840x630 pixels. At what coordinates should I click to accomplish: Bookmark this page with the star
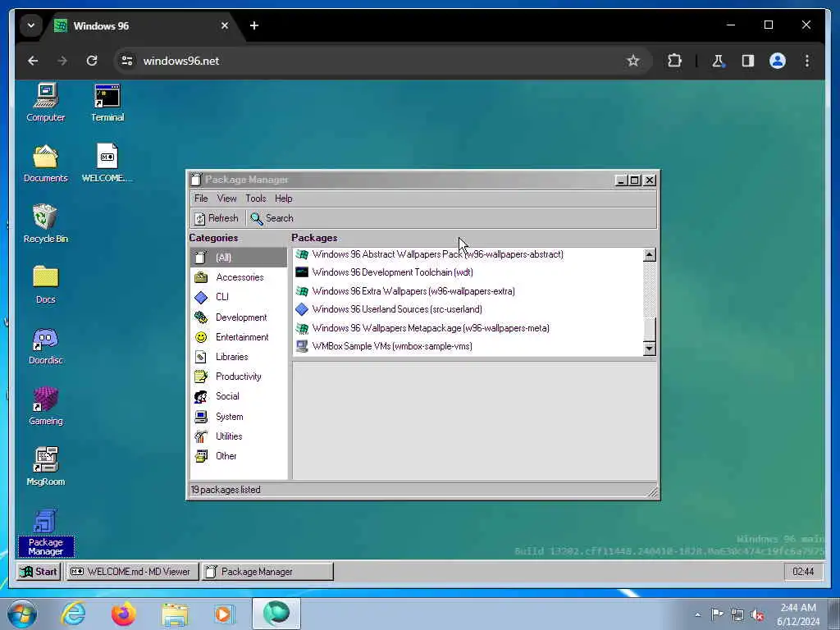point(633,61)
